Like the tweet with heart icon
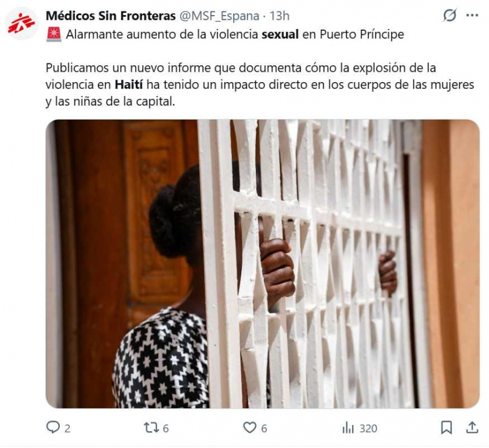 pos(249,427)
